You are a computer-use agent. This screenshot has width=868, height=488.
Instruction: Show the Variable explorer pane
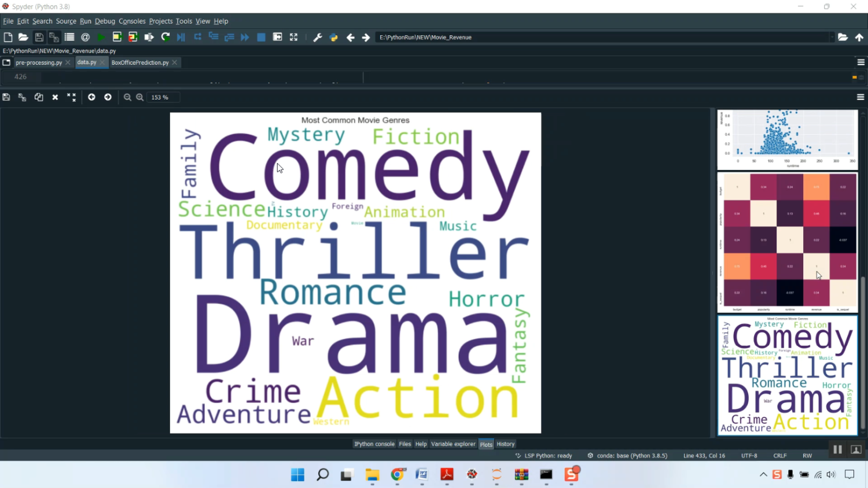[453, 444]
